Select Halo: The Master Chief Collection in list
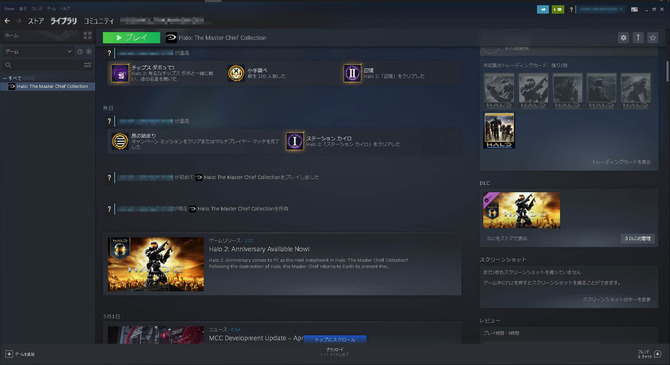This screenshot has width=670, height=365. [x=48, y=86]
